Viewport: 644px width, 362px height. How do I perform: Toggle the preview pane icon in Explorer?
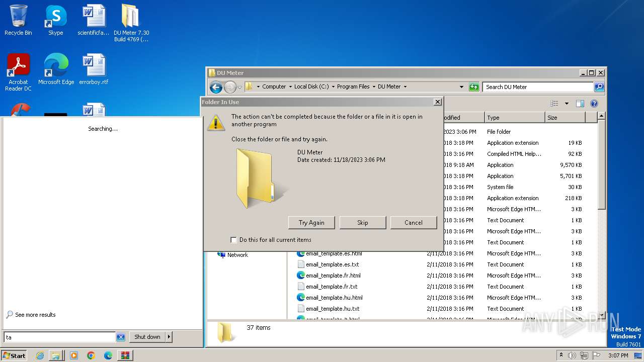point(580,104)
